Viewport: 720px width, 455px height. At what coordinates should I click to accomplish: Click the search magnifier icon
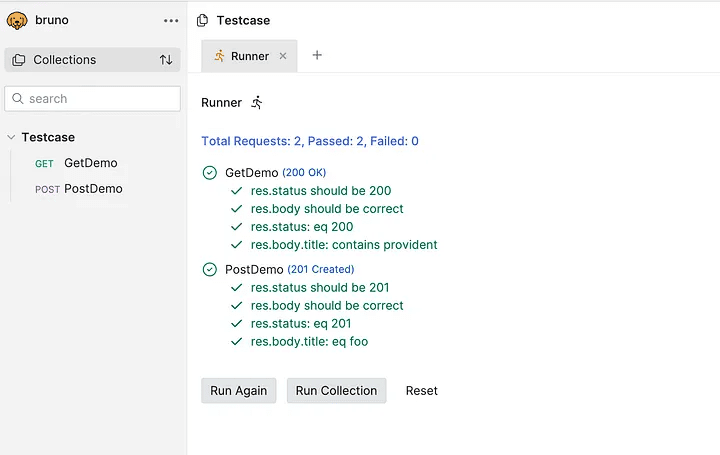[17, 99]
